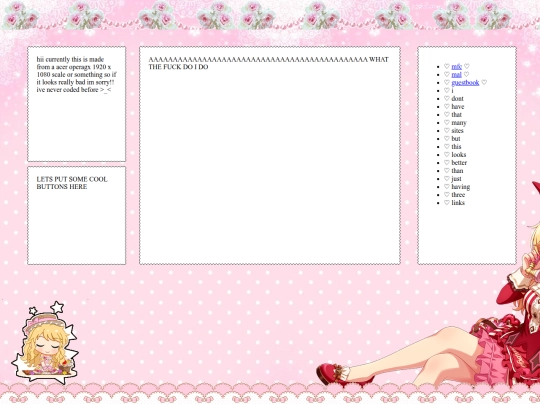
Task: Click the word 'dont' in the list
Action: (x=457, y=98)
